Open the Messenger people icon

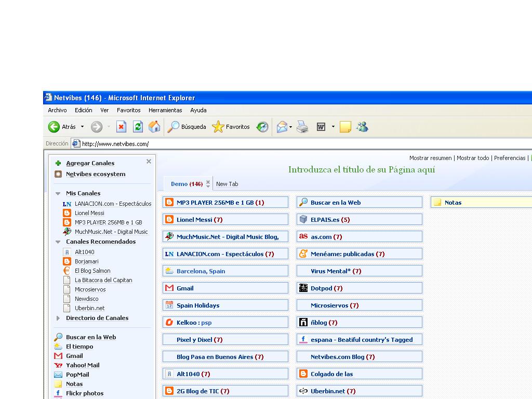tap(362, 127)
